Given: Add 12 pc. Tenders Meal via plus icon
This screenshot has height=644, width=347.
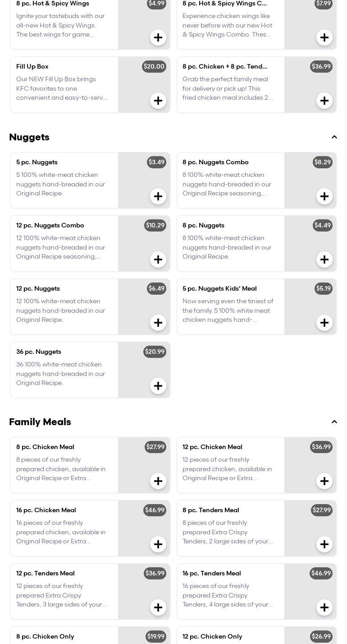Looking at the screenshot, I should click(x=158, y=607).
